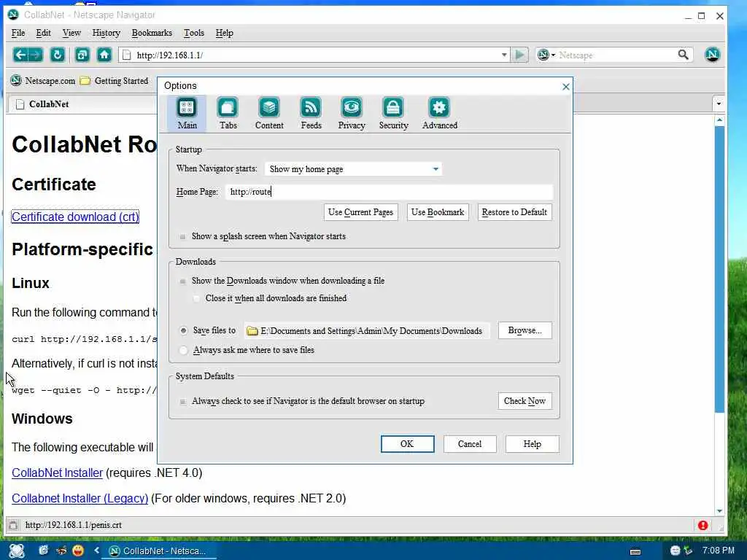The image size is (747, 560).
Task: Click the taskbar keyboard tray icon
Action: point(635,551)
